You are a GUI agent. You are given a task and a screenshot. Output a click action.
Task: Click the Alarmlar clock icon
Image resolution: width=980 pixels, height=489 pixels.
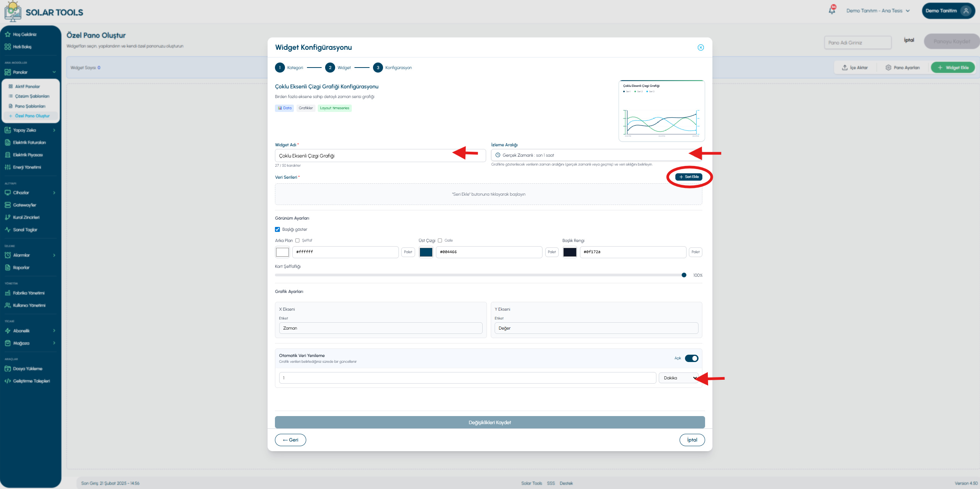[8, 255]
